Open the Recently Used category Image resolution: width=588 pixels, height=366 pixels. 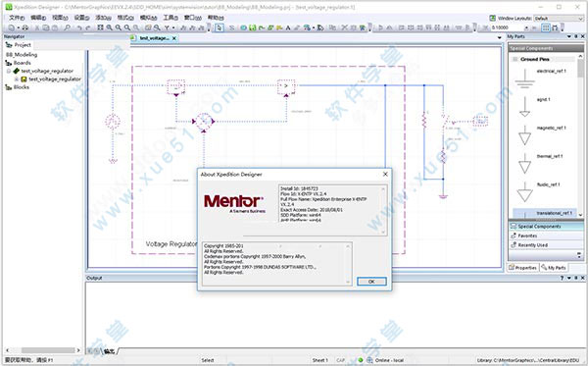tap(546, 245)
